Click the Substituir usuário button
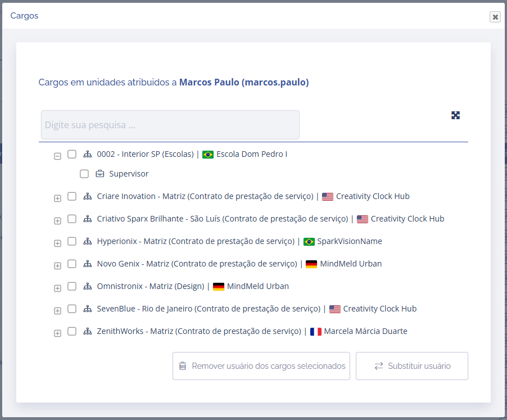 coord(412,366)
